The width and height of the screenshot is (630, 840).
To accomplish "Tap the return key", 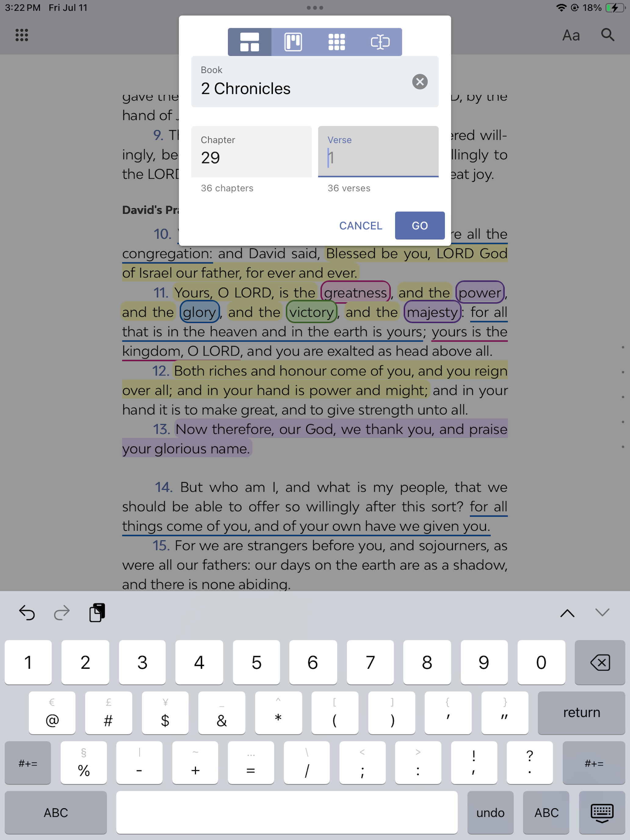I will point(581,712).
